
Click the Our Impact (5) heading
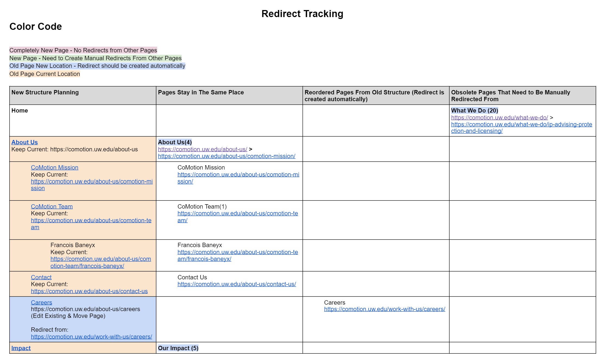(x=178, y=348)
